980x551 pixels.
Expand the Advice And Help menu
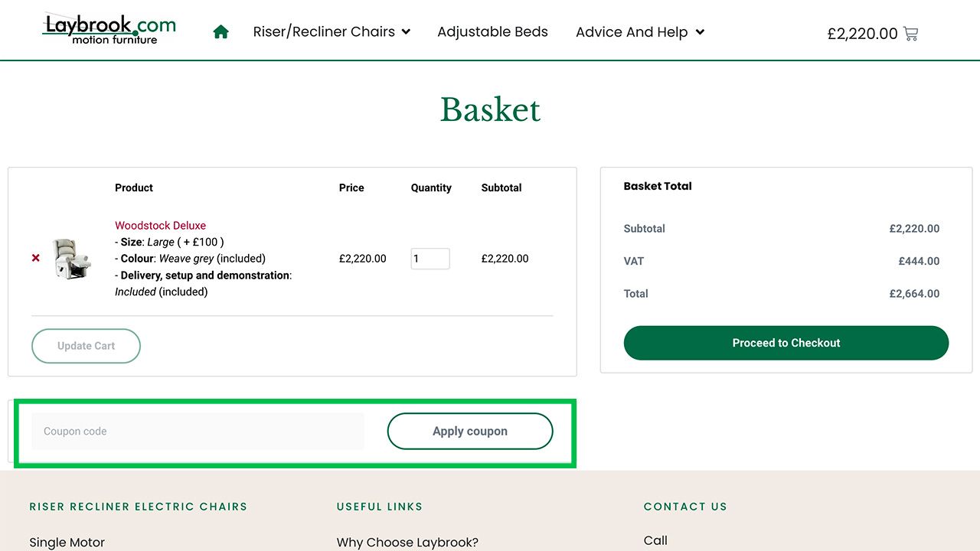tap(700, 32)
